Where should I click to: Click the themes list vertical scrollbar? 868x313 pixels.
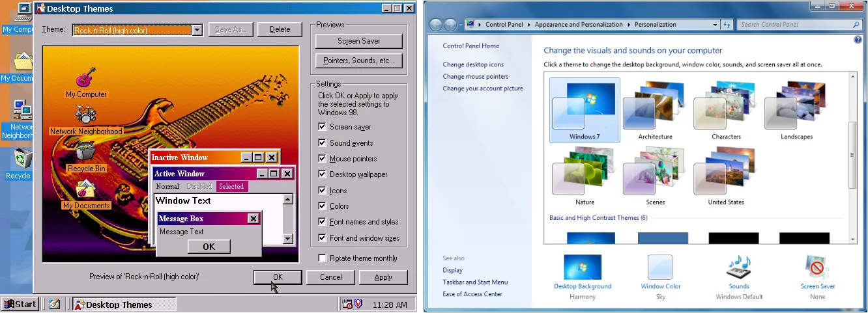(x=852, y=156)
